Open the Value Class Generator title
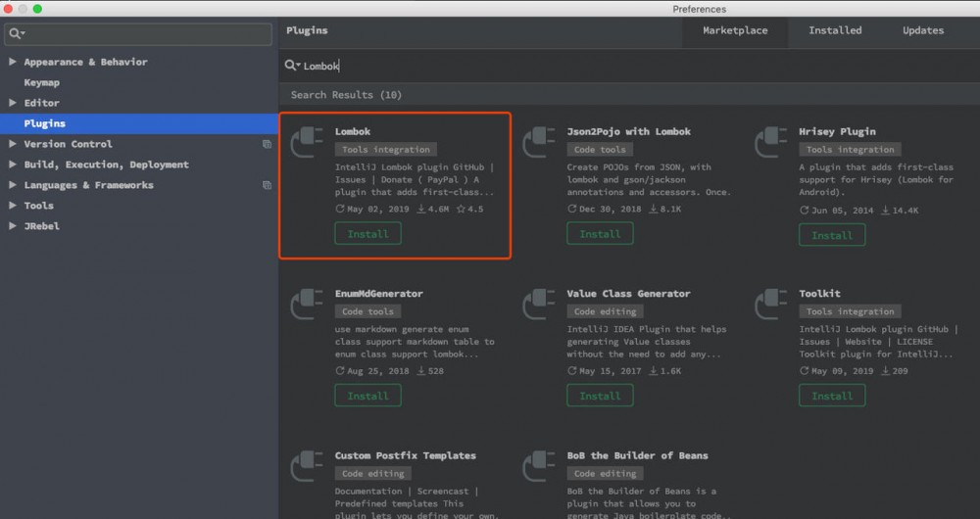This screenshot has width=980, height=519. pyautogui.click(x=629, y=294)
